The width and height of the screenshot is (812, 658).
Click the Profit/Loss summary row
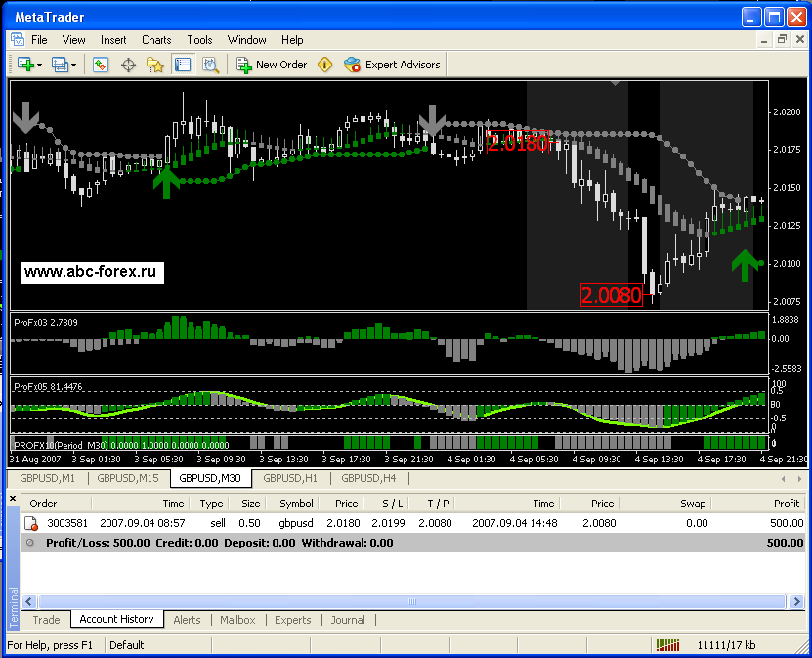413,543
